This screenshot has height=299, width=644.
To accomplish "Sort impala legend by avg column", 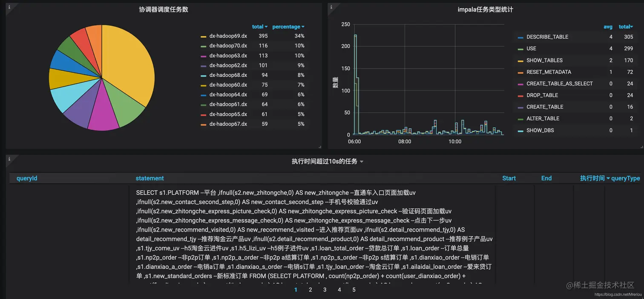I will [608, 26].
